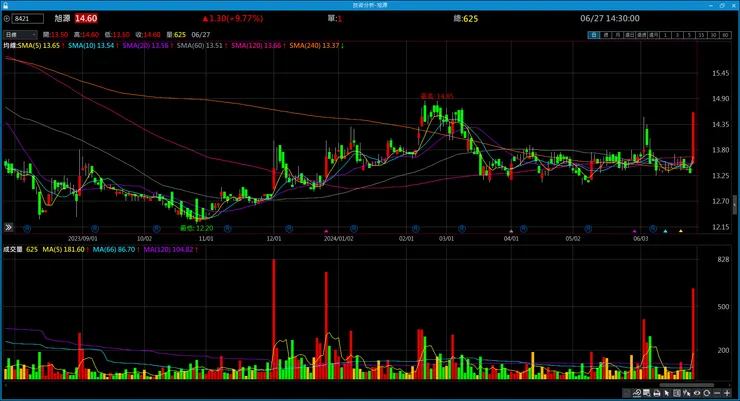Select the 日 daily timeframe button
Viewport: 740px width, 401px height.
(594, 35)
